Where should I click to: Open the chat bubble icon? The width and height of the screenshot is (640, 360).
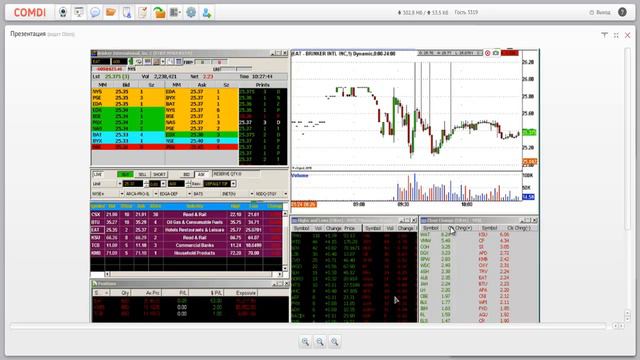pos(95,12)
